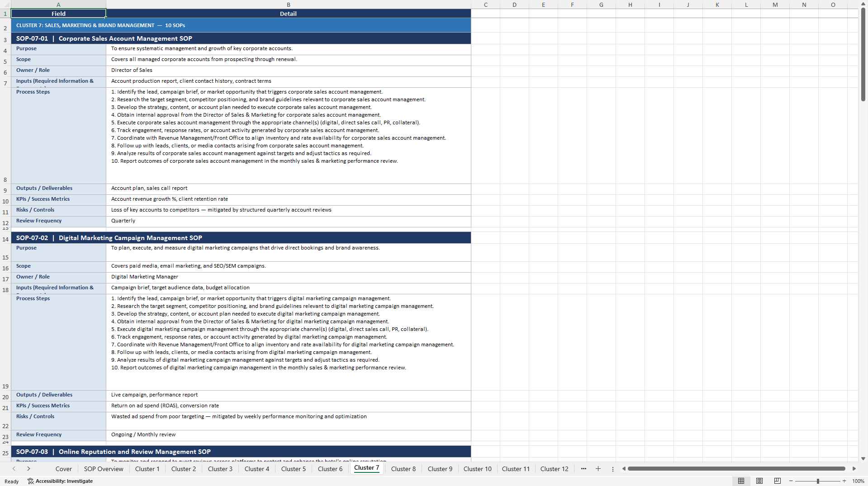
Task: Select row 19 header
Action: [5, 342]
